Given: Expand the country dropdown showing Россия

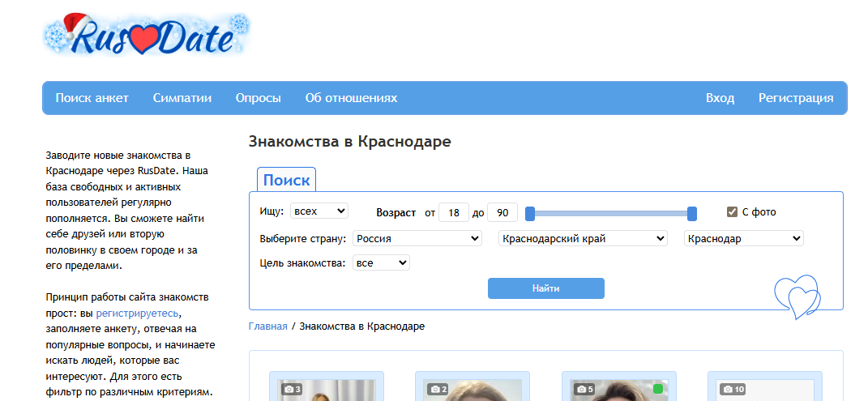Looking at the screenshot, I should tap(417, 239).
